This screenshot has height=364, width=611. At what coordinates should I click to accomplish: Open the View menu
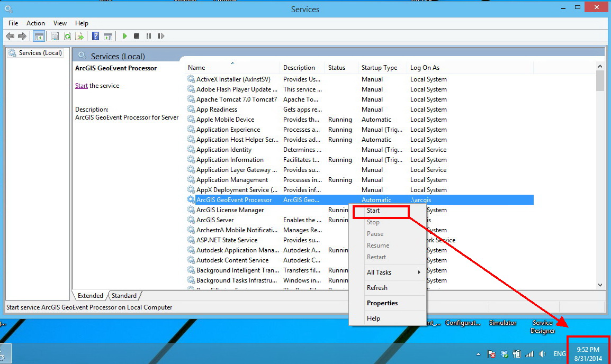[60, 23]
